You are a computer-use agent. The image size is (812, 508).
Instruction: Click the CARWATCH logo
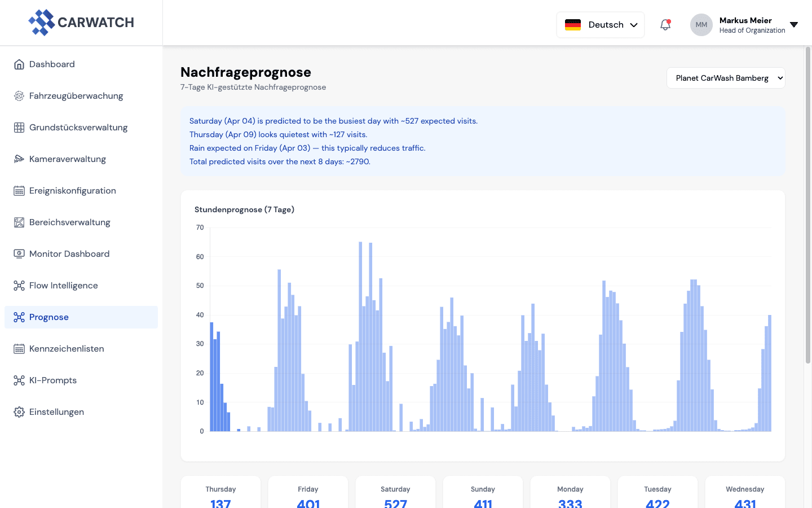(x=81, y=23)
